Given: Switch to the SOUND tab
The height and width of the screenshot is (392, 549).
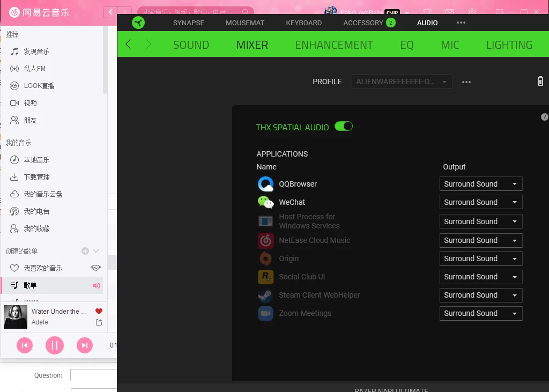Looking at the screenshot, I should point(191,45).
